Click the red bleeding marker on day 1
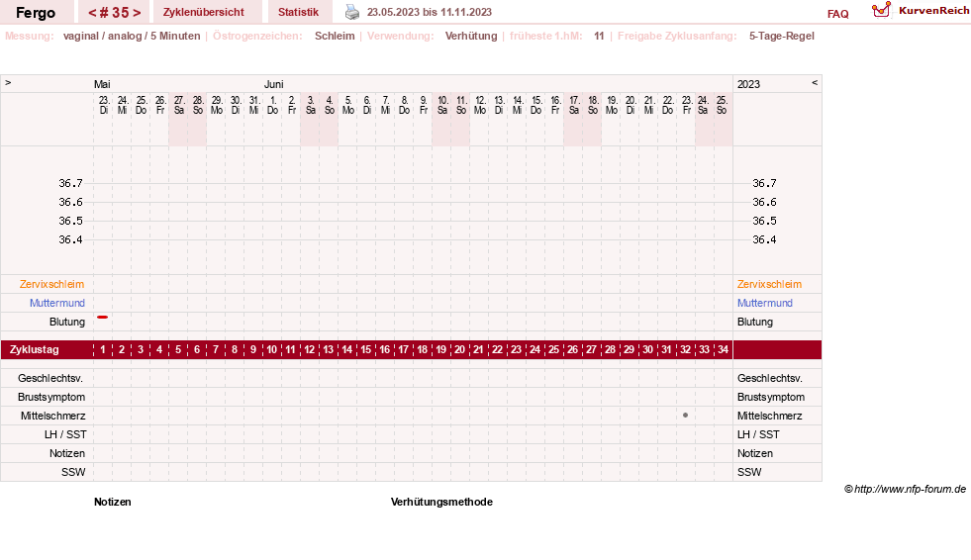971x560 pixels. click(x=103, y=317)
